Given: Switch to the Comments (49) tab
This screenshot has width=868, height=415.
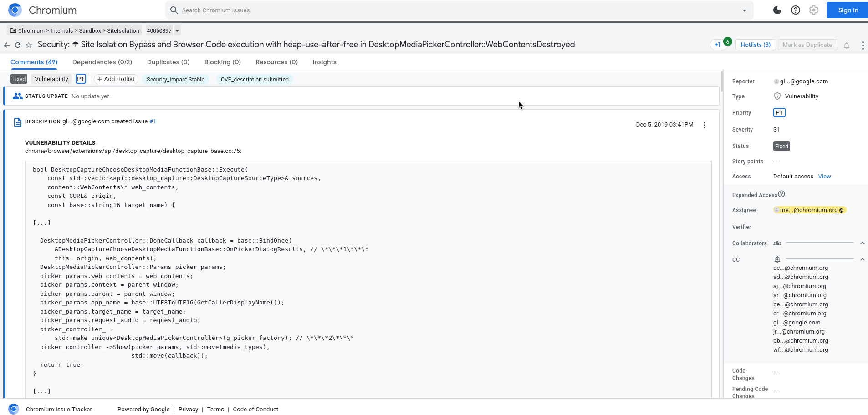Looking at the screenshot, I should (x=34, y=62).
